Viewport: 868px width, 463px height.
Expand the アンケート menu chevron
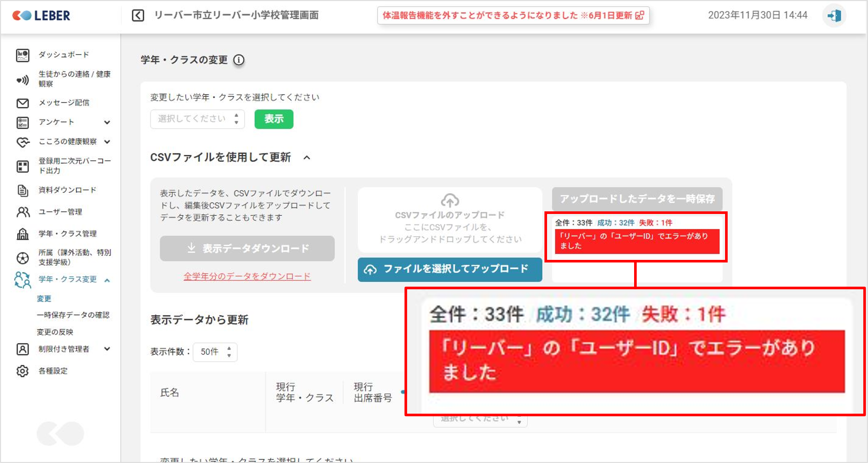point(107,123)
